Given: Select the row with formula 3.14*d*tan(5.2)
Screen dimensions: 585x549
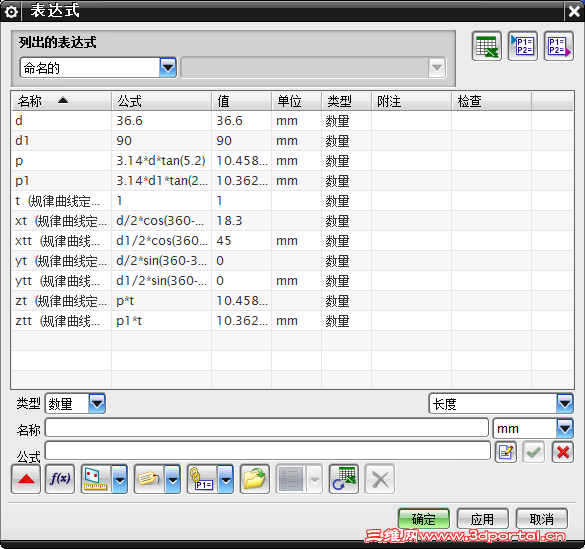Looking at the screenshot, I should pos(292,161).
